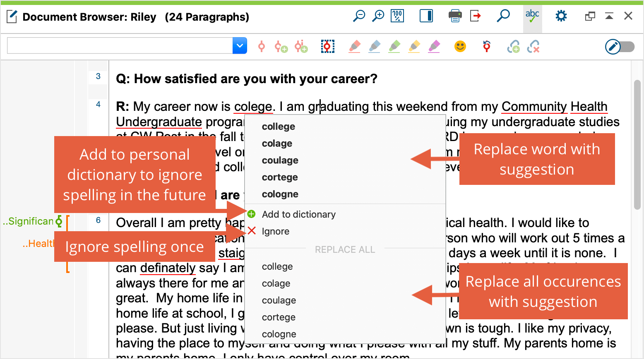Replace all occurrences with 'college'

coord(277,267)
